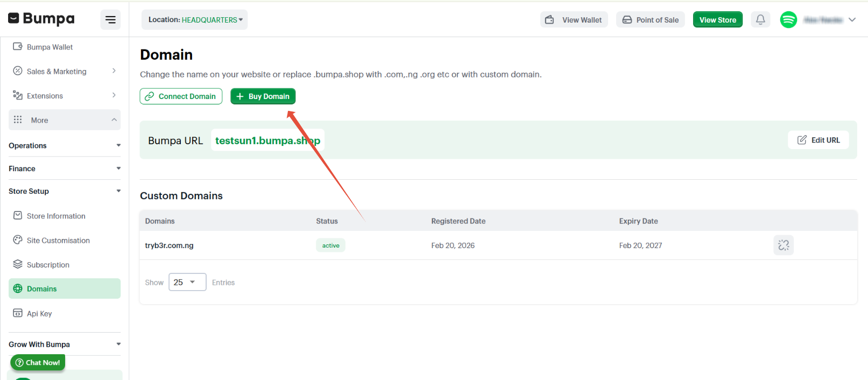Click the Sales & Marketing percent icon
The height and width of the screenshot is (380, 868).
point(18,71)
